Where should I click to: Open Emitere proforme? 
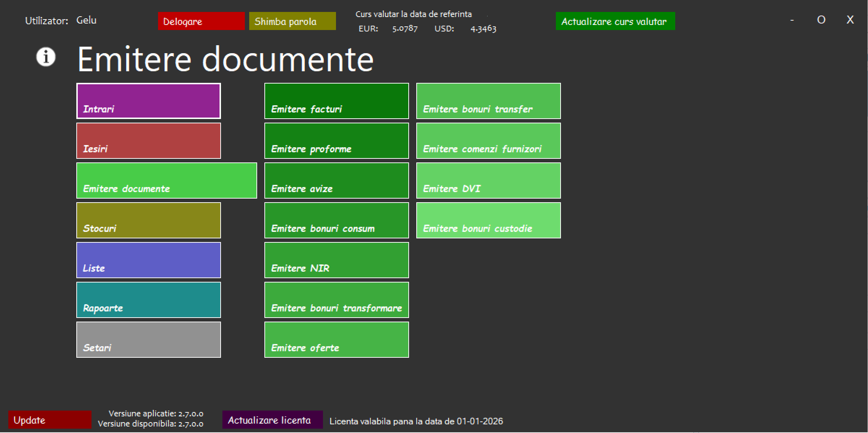[336, 141]
